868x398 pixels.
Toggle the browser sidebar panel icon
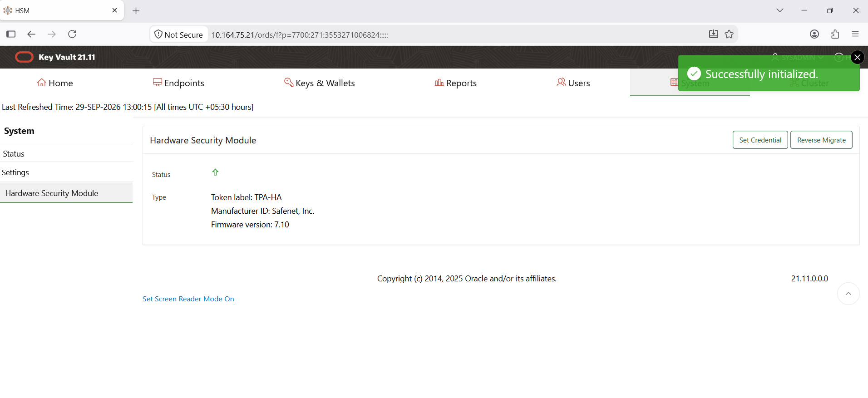pyautogui.click(x=11, y=34)
